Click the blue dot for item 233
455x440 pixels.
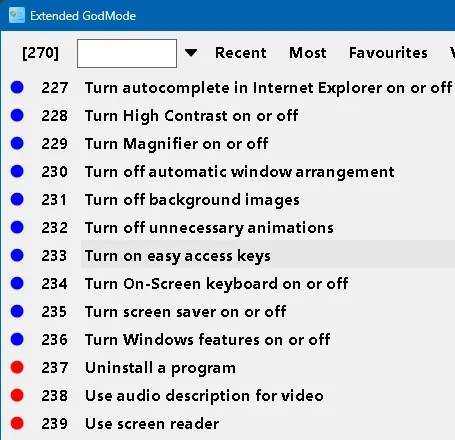point(17,255)
